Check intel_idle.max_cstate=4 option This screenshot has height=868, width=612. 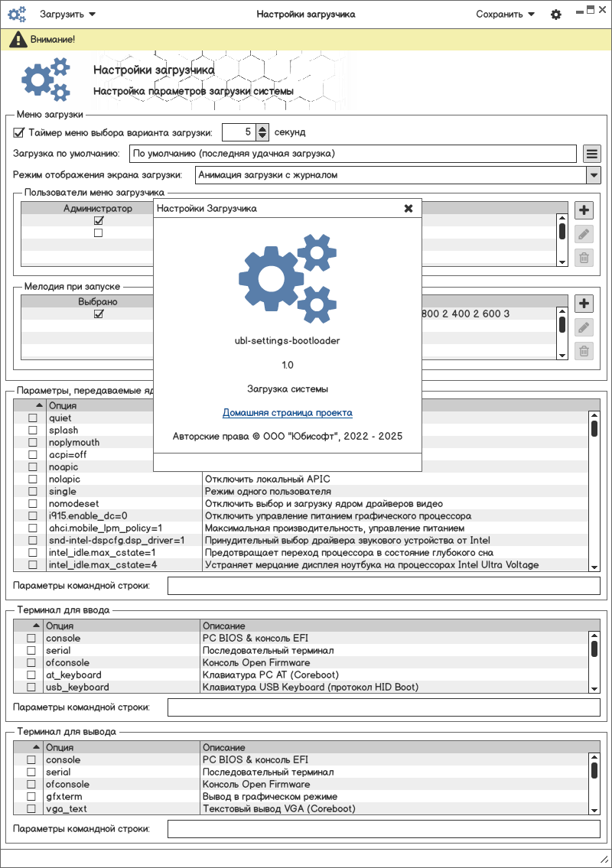pos(33,564)
